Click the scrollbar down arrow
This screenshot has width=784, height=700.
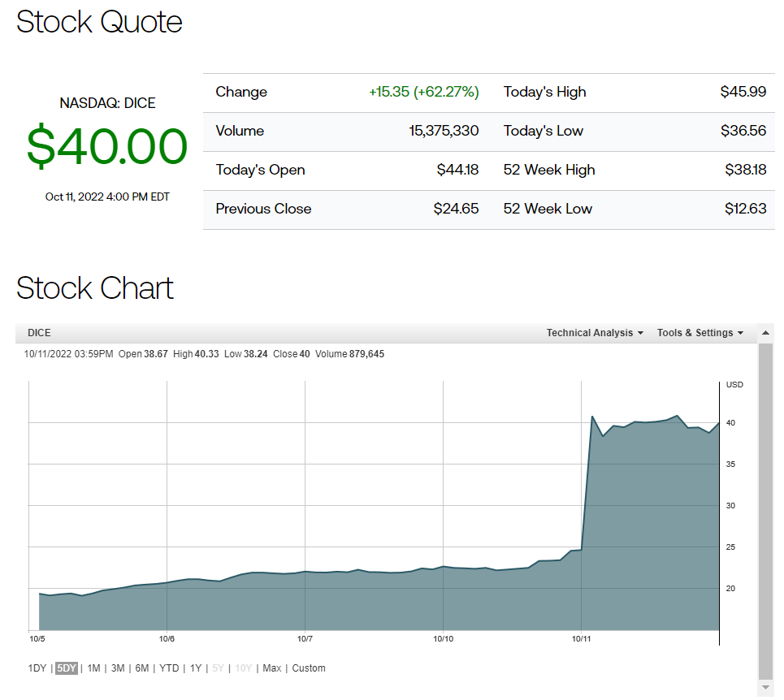click(x=765, y=688)
